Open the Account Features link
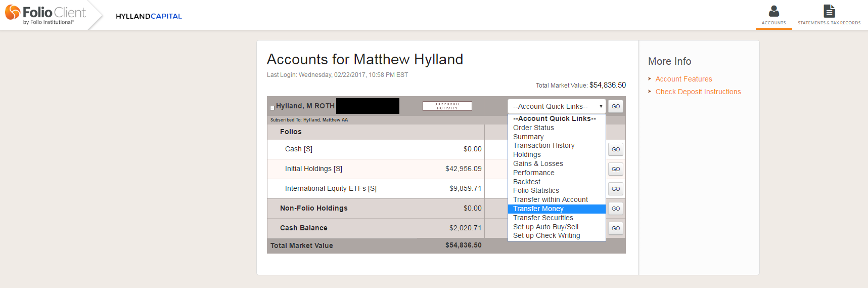The height and width of the screenshot is (288, 868). [683, 79]
